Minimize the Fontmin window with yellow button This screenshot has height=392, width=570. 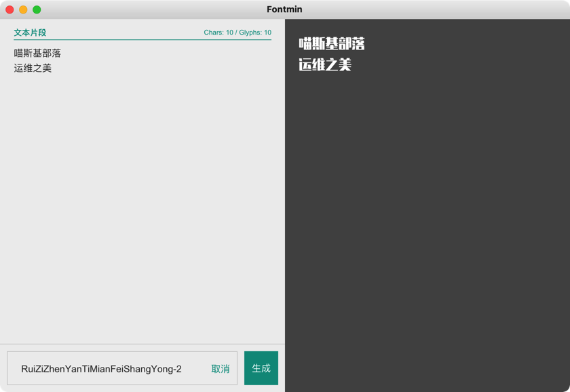pyautogui.click(x=23, y=9)
